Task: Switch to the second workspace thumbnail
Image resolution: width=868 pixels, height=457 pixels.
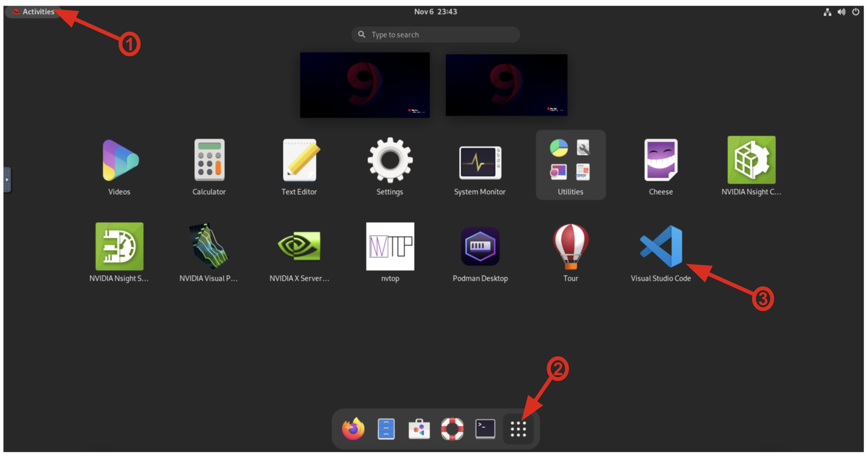Action: (x=506, y=85)
